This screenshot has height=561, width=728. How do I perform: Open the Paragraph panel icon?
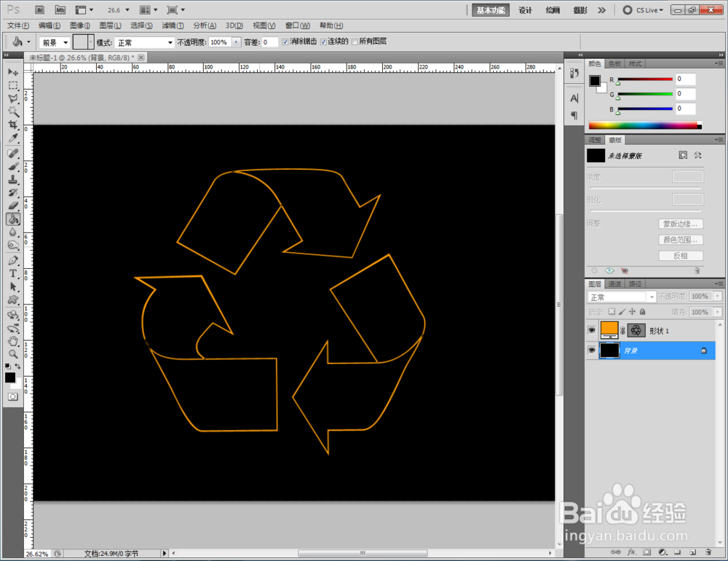tap(574, 115)
